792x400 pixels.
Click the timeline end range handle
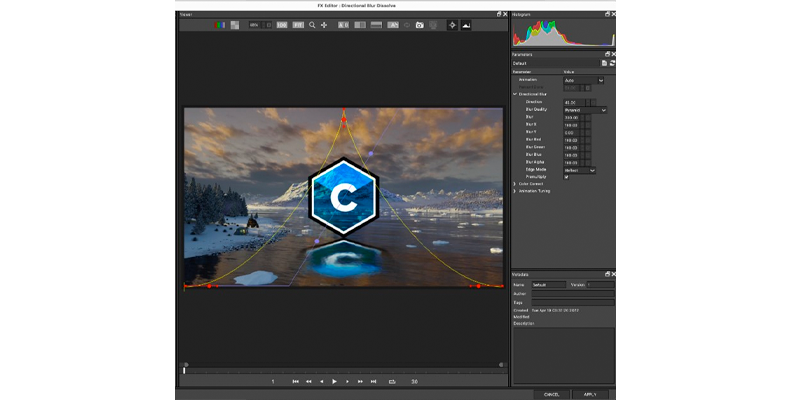[502, 364]
